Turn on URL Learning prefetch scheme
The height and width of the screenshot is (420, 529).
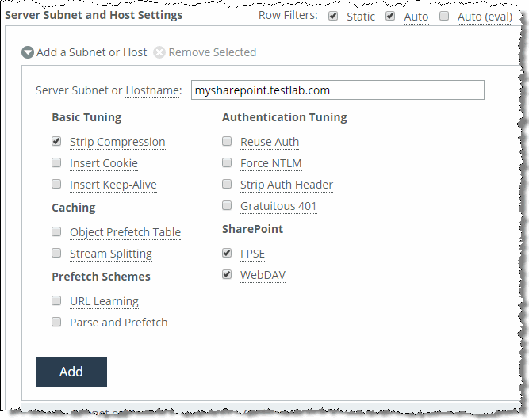[56, 300]
